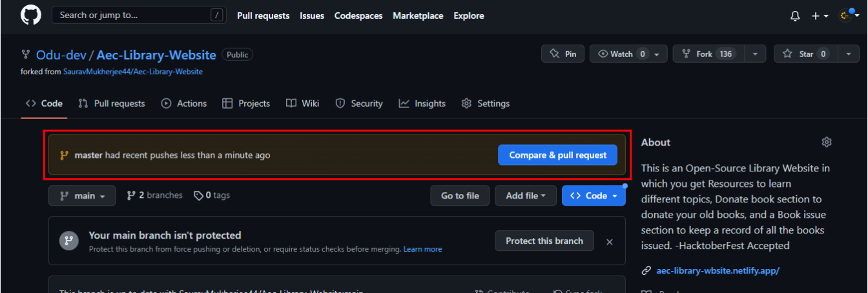Open the user avatar menu
Image resolution: width=868 pixels, height=293 pixels.
point(850,16)
